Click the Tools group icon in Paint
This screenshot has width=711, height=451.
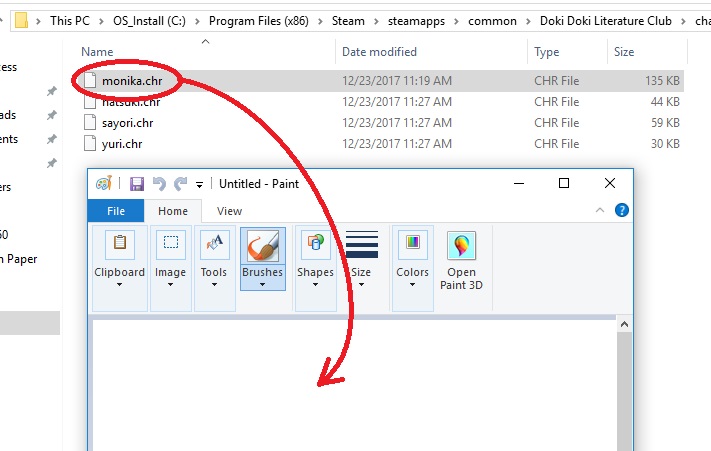point(214,244)
